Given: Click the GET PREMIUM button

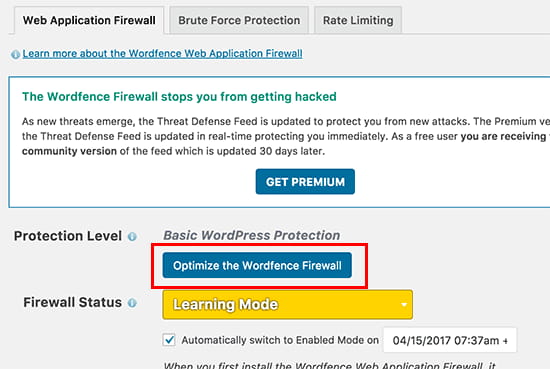Looking at the screenshot, I should 305,182.
